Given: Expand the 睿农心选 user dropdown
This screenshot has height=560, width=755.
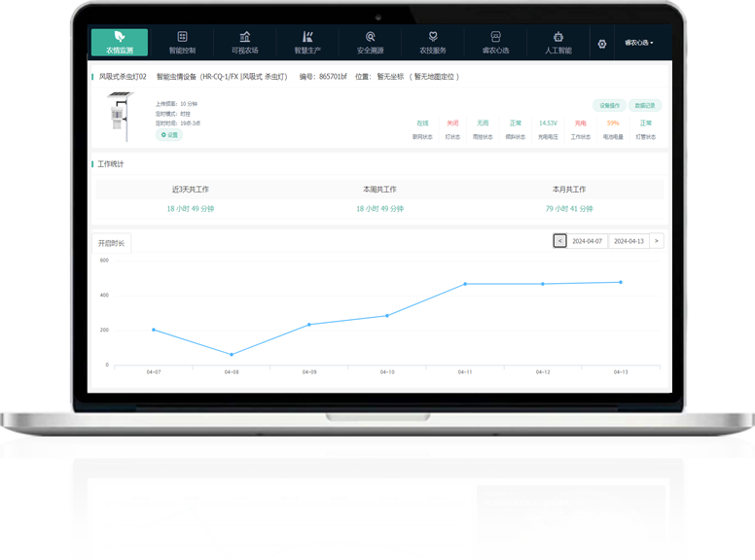Looking at the screenshot, I should pyautogui.click(x=638, y=43).
